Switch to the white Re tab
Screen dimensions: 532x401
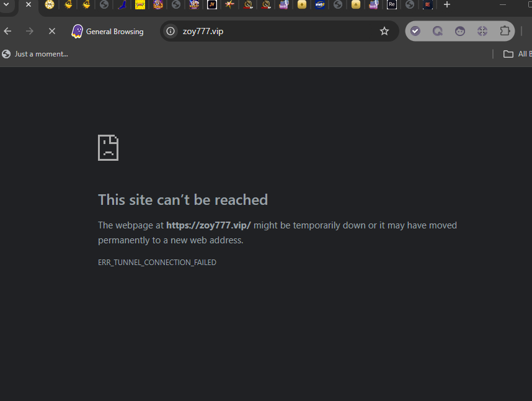(391, 4)
